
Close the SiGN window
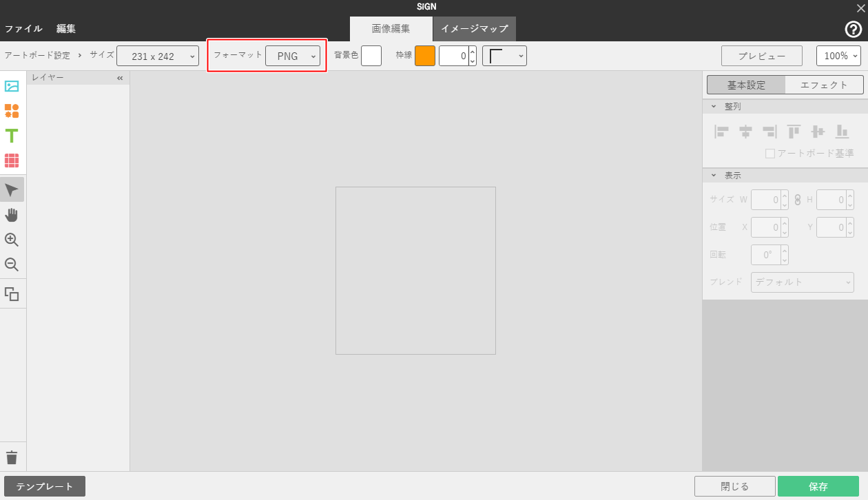860,8
